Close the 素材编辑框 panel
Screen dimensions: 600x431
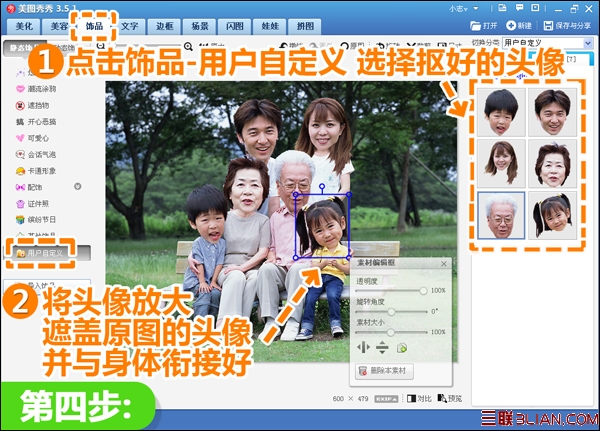[444, 264]
